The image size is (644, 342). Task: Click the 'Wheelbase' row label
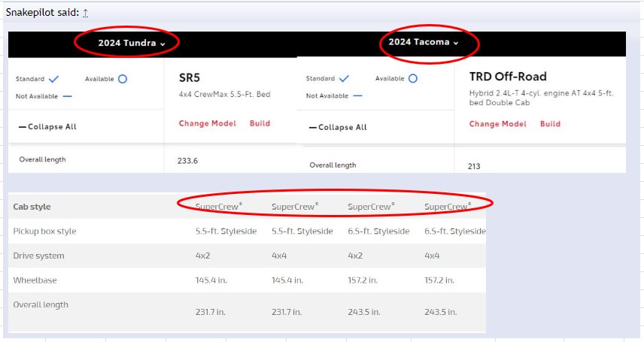pyautogui.click(x=35, y=280)
